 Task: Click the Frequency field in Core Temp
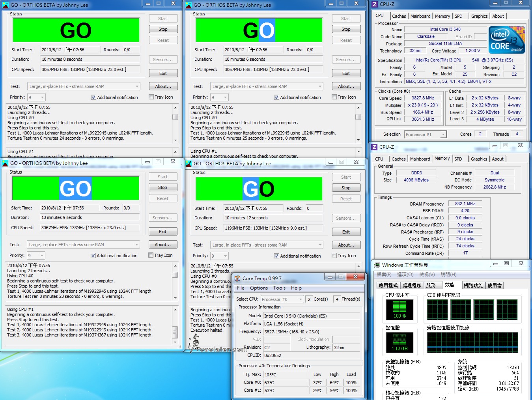click(312, 332)
